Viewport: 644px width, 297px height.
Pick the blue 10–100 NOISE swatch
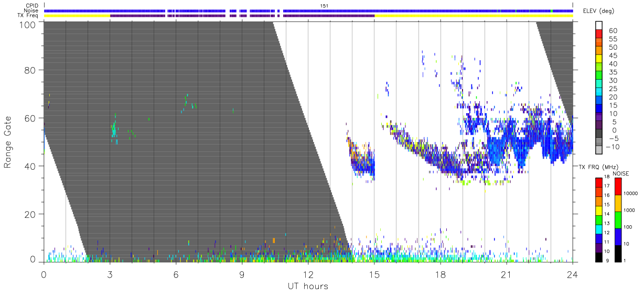point(618,236)
